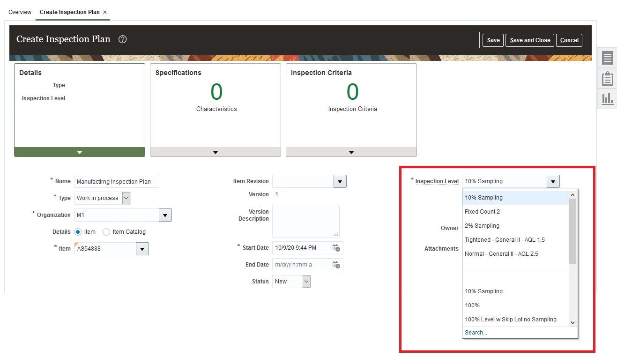Open the End Date calendar picker

pos(336,265)
